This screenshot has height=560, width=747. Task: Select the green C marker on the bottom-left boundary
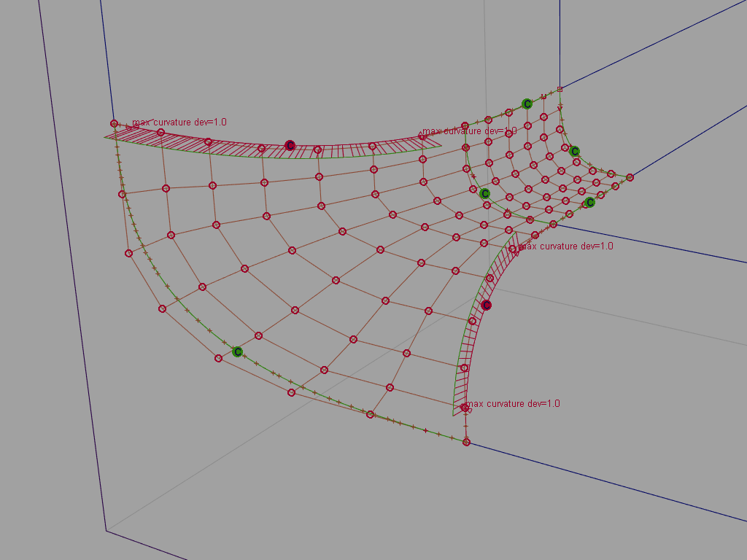click(x=236, y=351)
